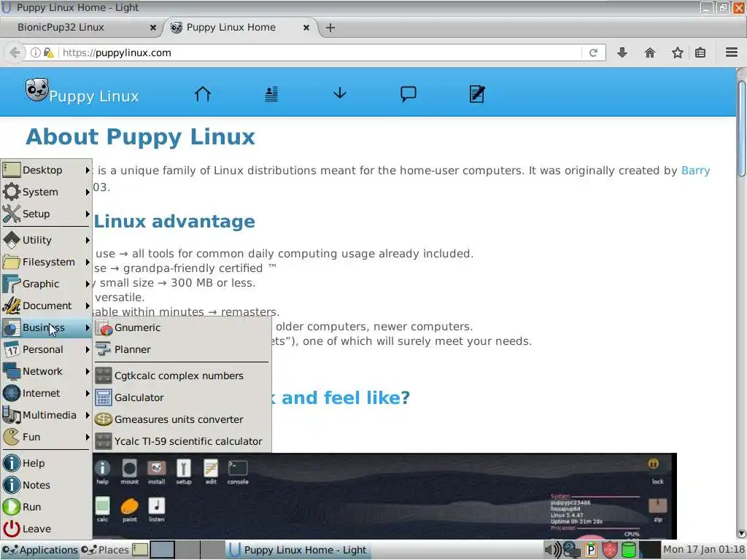This screenshot has width=747, height=560.
Task: Open the download arrow icon in site header
Action: [x=340, y=93]
